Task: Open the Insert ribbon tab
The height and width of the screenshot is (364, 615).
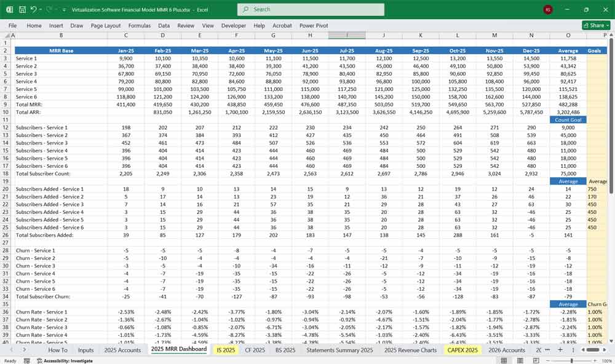Action: (x=56, y=25)
